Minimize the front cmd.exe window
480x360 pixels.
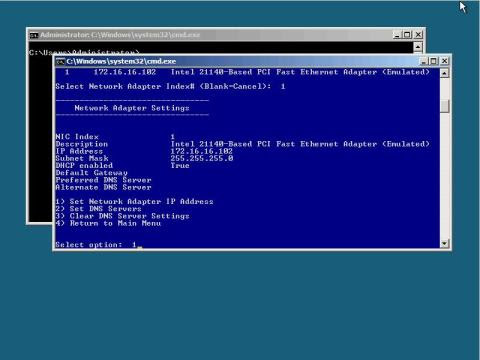423,61
